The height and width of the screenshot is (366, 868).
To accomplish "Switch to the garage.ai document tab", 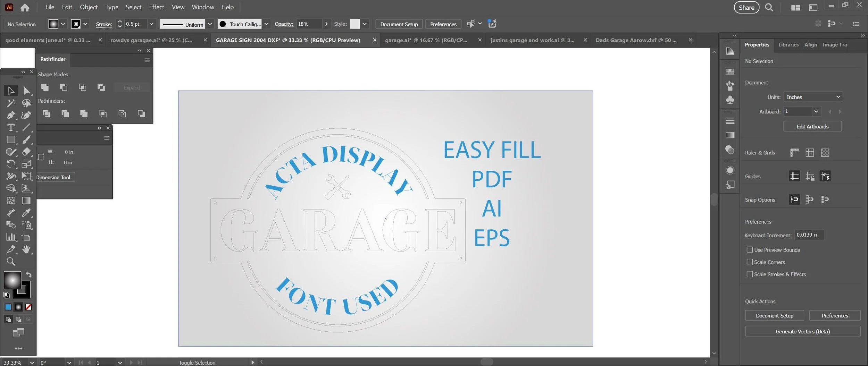I will (x=426, y=40).
